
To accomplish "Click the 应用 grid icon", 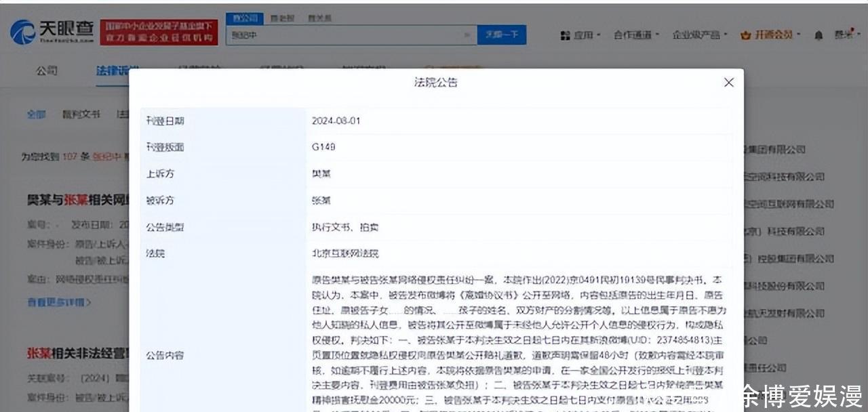I will (x=565, y=35).
